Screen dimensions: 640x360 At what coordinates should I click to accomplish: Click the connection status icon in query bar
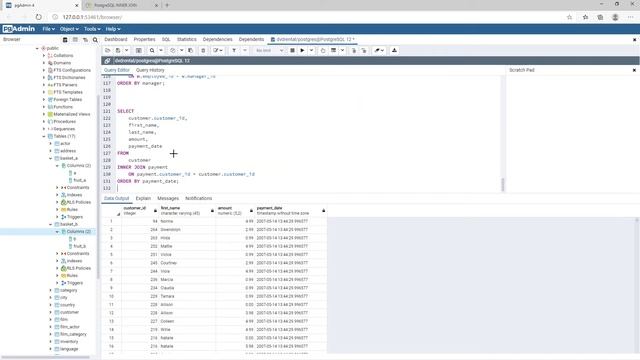pos(107,61)
